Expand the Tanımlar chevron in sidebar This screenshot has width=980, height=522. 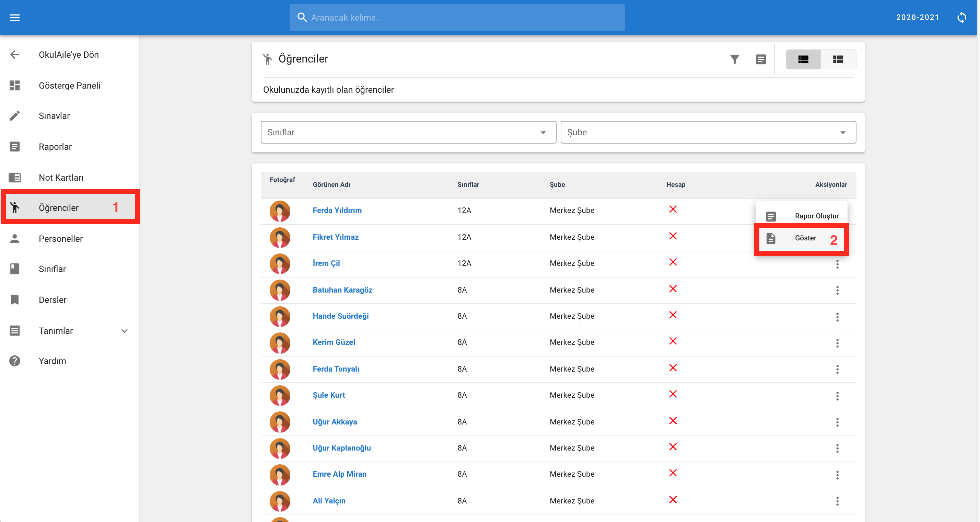pyautogui.click(x=125, y=331)
